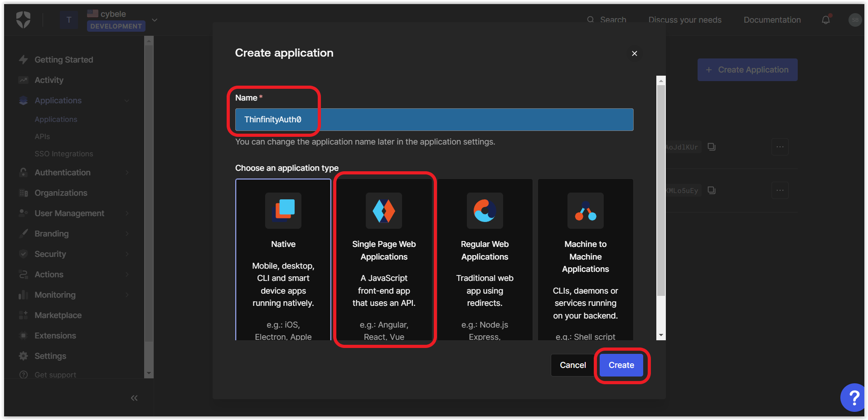Pick the Machine to Machine Applications type
Image resolution: width=868 pixels, height=420 pixels.
click(585, 259)
